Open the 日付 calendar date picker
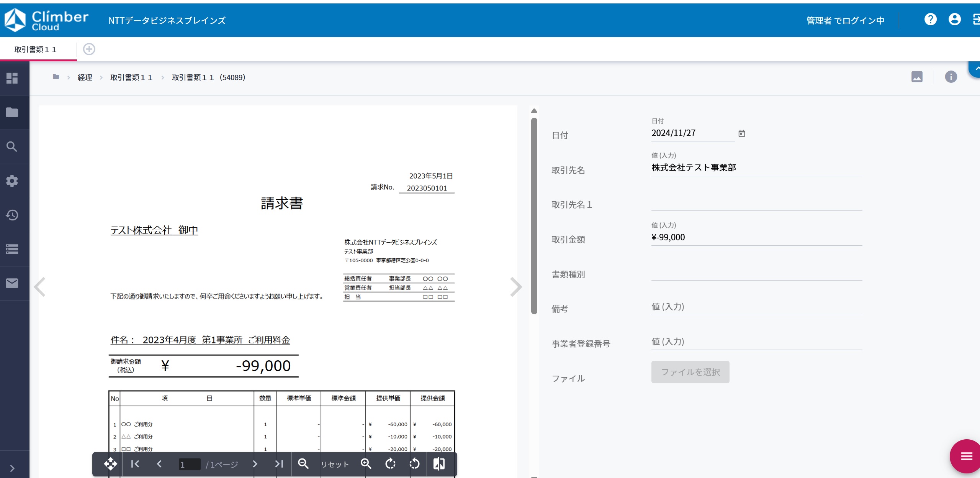This screenshot has height=478, width=980. tap(742, 133)
